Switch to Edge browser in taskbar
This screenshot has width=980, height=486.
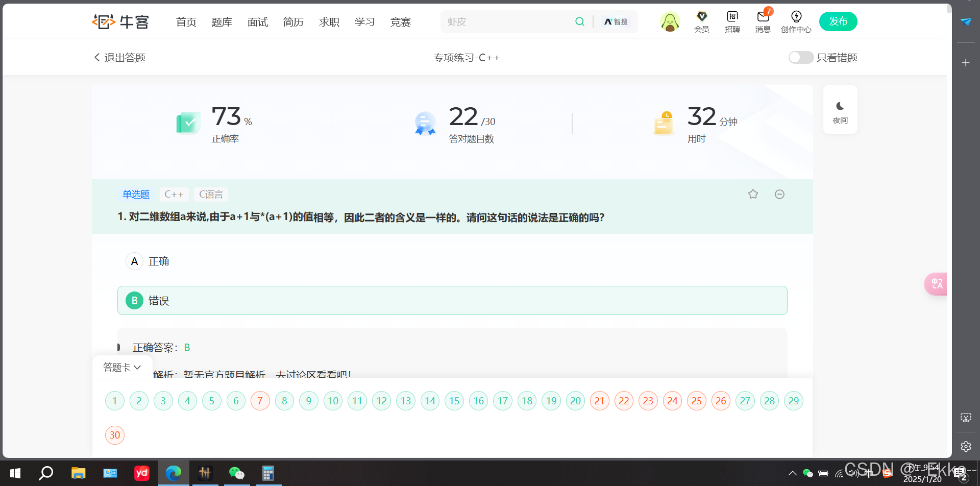click(x=174, y=473)
